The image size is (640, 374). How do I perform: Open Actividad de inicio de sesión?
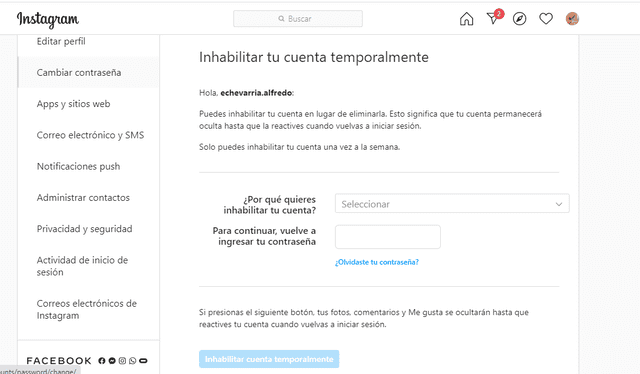pyautogui.click(x=82, y=266)
